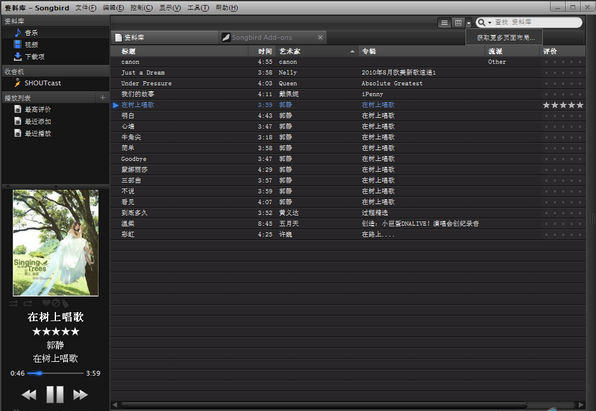The image size is (596, 411).
Task: Select the Goodbye track row
Action: (347, 159)
